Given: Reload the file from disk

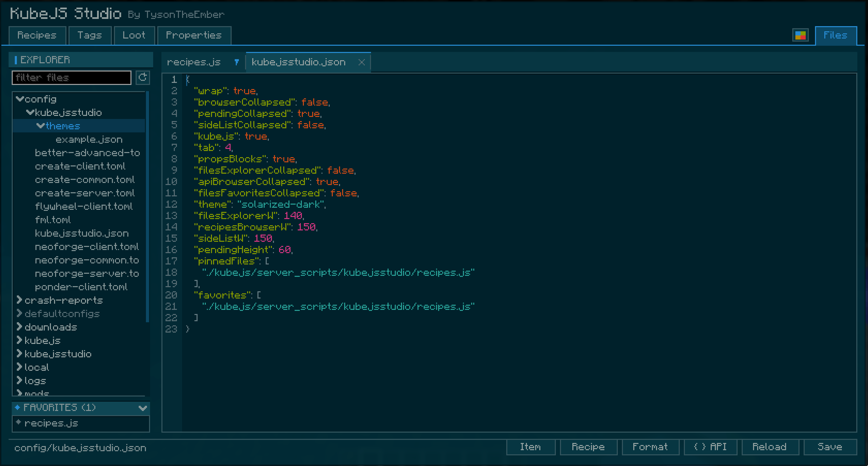Looking at the screenshot, I should pos(770,447).
